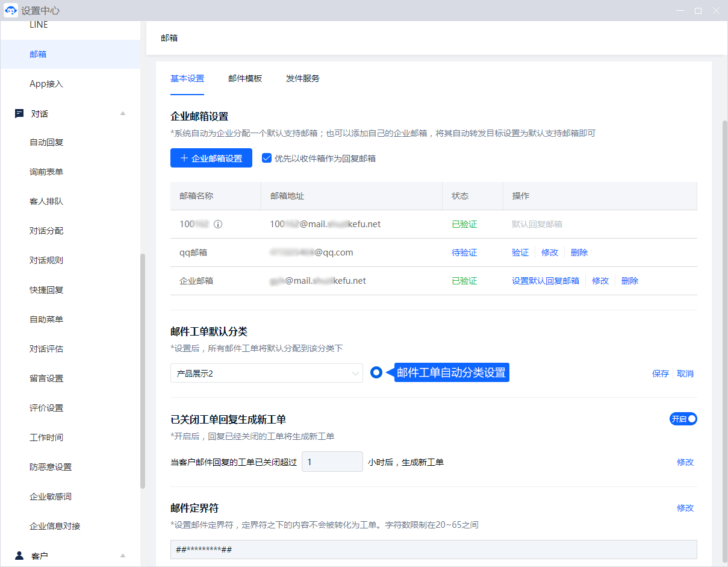The width and height of the screenshot is (728, 567).
Task: Close the 设置中心 window
Action: [x=717, y=10]
